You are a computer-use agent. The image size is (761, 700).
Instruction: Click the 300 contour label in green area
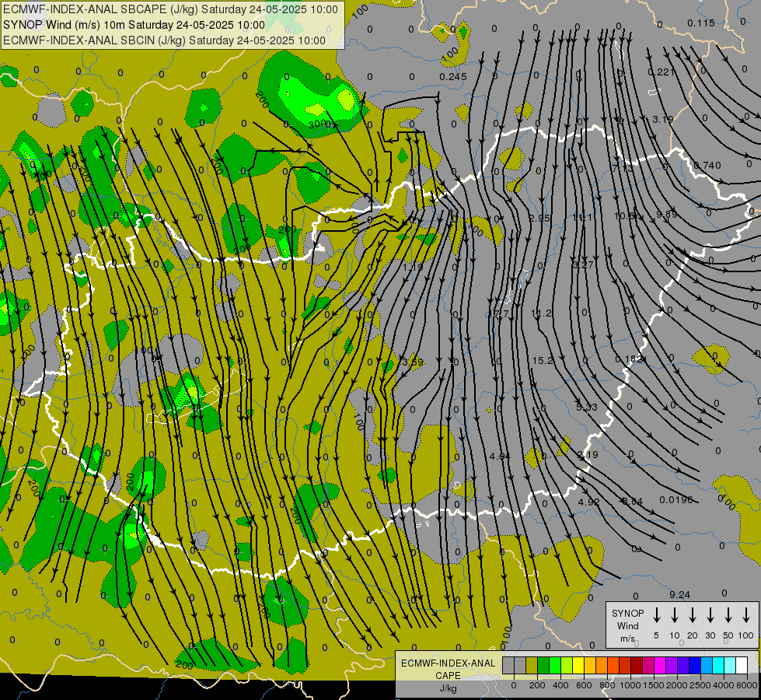point(317,124)
